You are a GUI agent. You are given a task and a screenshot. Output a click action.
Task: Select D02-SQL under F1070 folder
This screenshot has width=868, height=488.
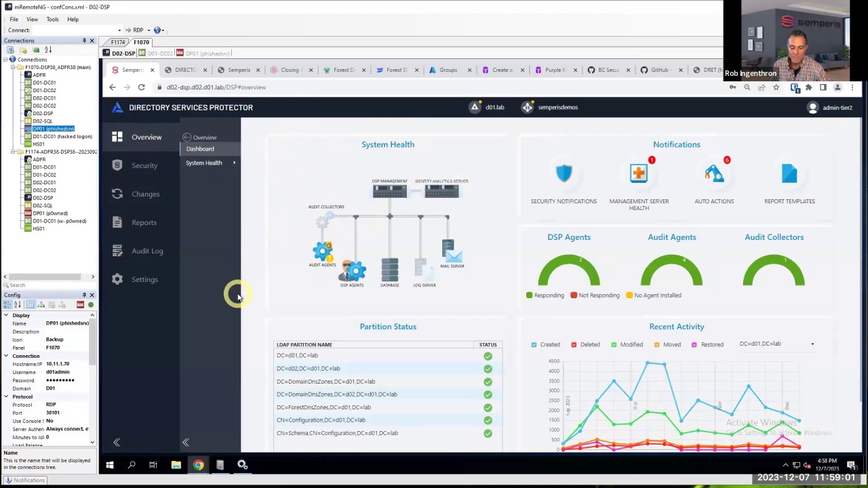pos(43,121)
